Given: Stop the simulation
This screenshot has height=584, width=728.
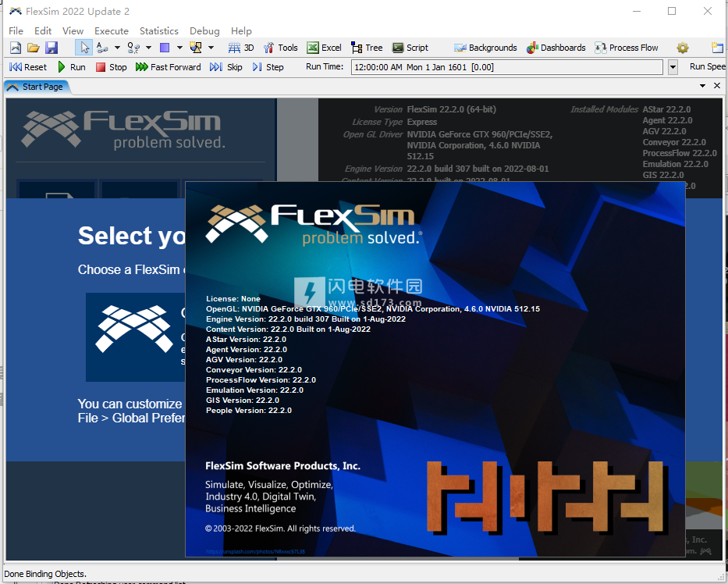Looking at the screenshot, I should click(x=111, y=67).
